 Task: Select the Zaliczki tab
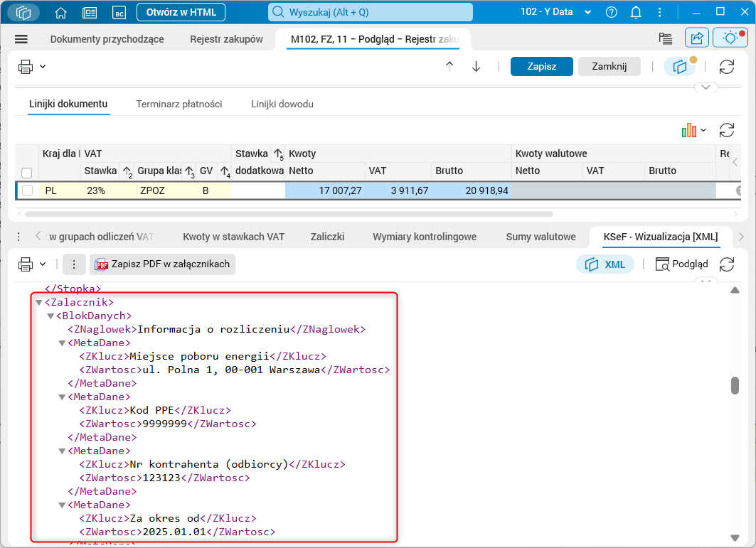[x=327, y=237]
